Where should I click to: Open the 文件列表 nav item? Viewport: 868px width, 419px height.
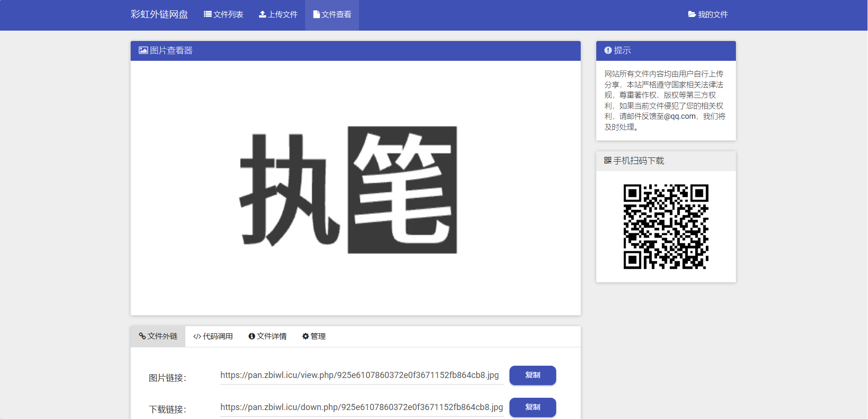pos(224,15)
